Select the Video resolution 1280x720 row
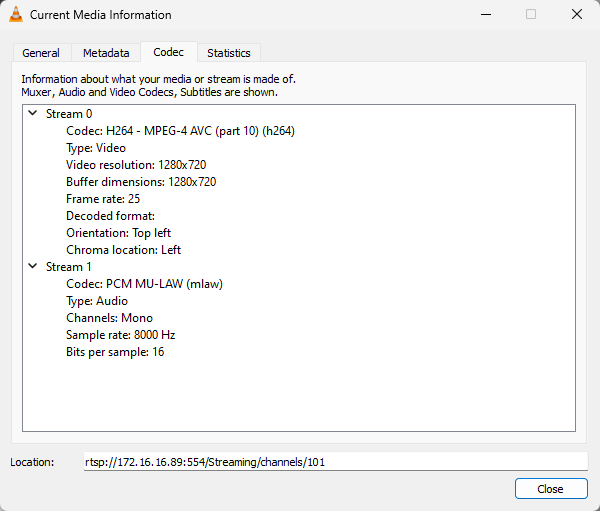Screen dimensions: 600x511 (x=136, y=165)
